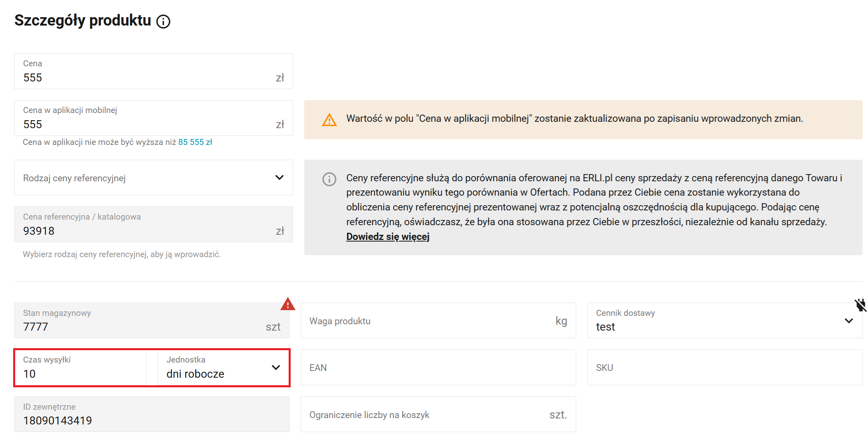Click the 85 555 zł price limit link
Image resolution: width=868 pixels, height=438 pixels.
(x=195, y=142)
